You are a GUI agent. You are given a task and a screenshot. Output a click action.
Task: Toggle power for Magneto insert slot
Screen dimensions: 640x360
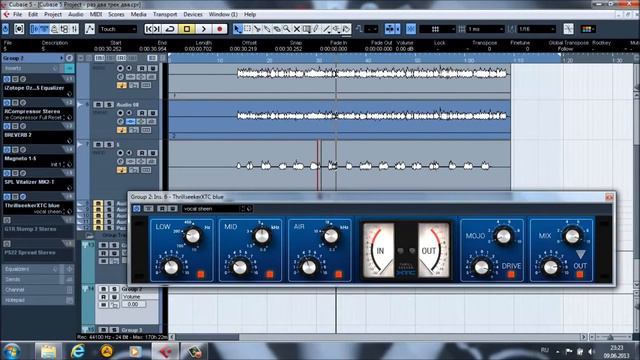(x=7, y=150)
